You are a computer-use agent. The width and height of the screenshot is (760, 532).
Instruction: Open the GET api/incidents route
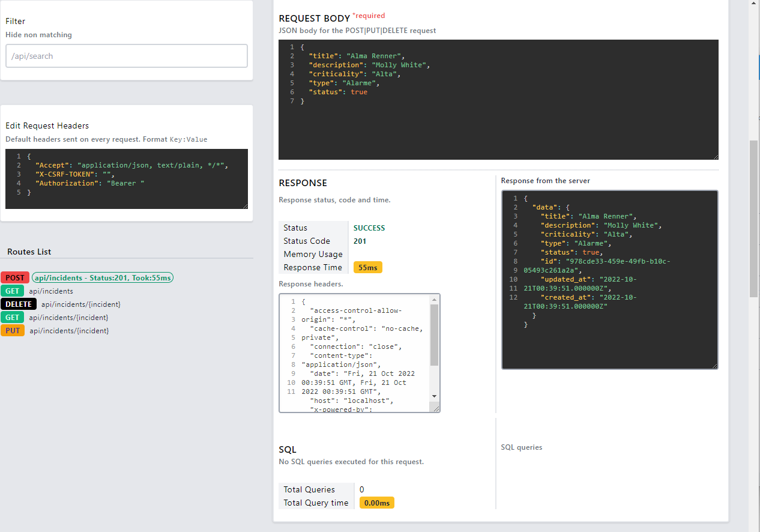click(x=51, y=291)
